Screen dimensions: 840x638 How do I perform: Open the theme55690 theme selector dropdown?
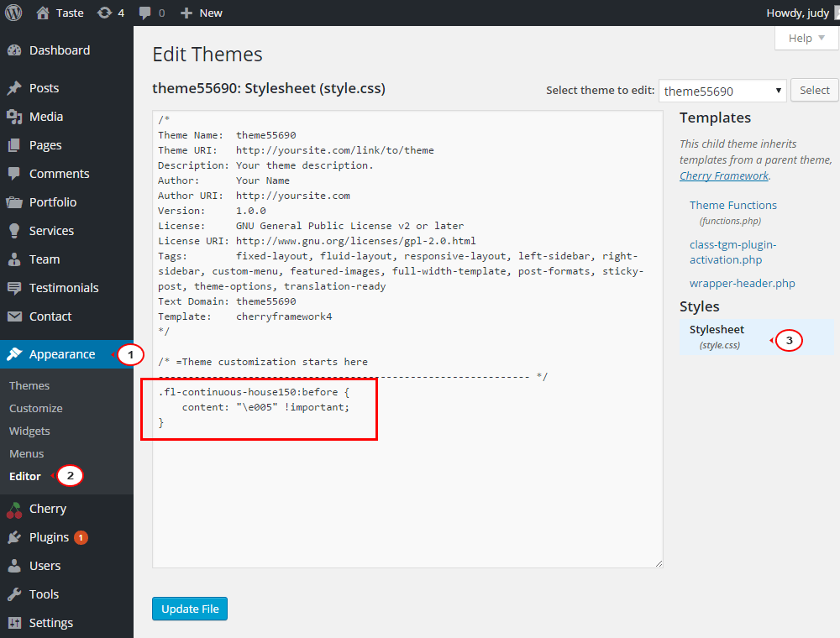pyautogui.click(x=722, y=91)
